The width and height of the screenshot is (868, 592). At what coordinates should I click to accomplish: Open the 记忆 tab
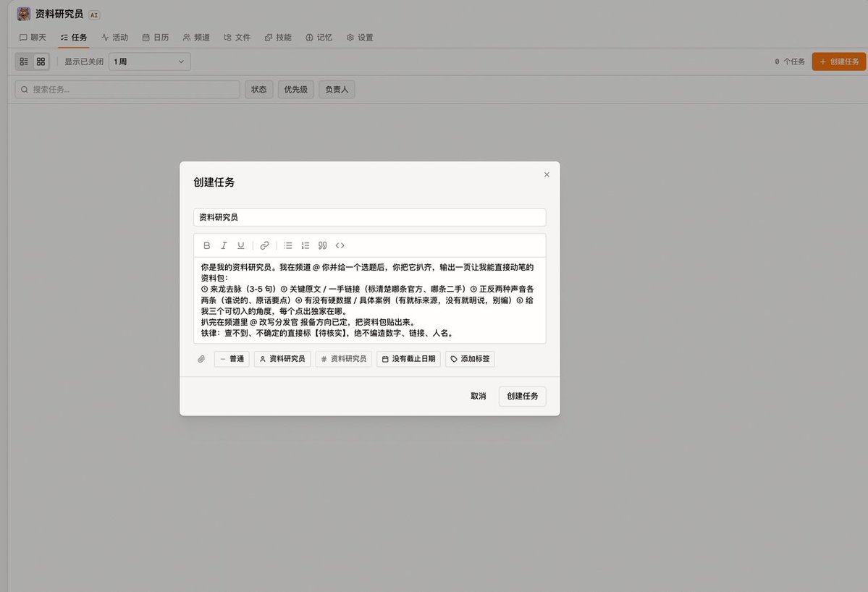(319, 38)
